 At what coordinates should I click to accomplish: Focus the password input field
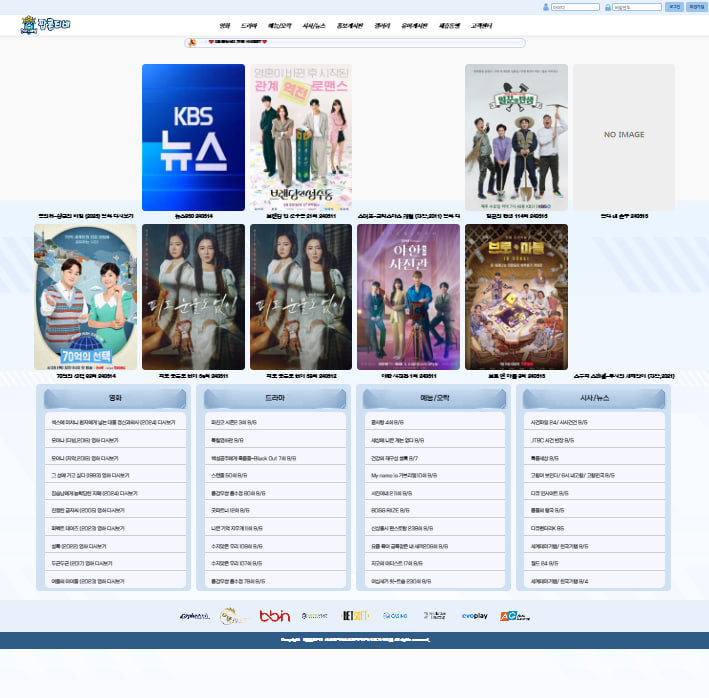click(x=637, y=7)
